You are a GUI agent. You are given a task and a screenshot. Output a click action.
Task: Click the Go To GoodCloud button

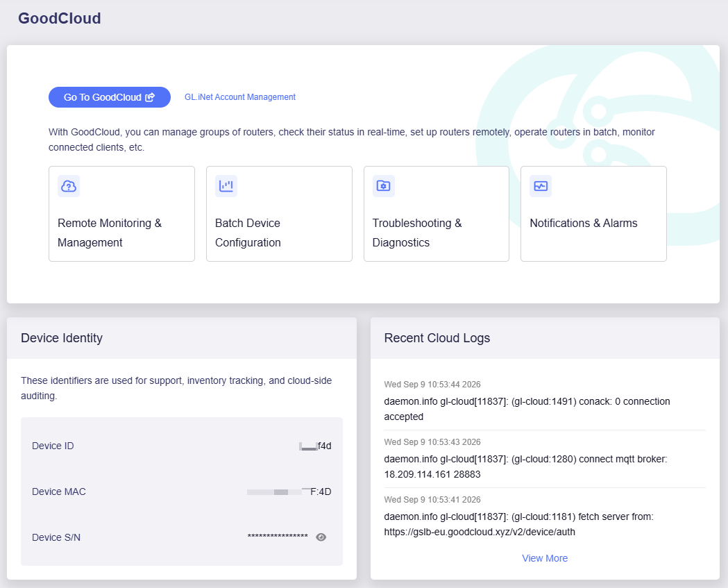[x=110, y=97]
